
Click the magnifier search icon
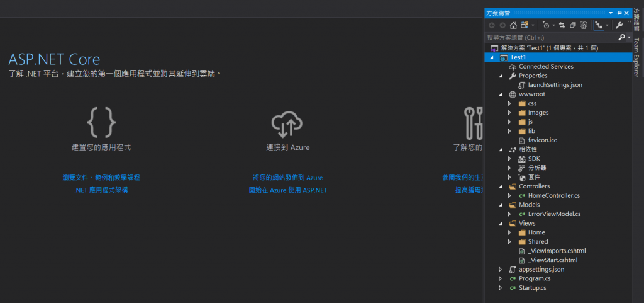point(621,37)
